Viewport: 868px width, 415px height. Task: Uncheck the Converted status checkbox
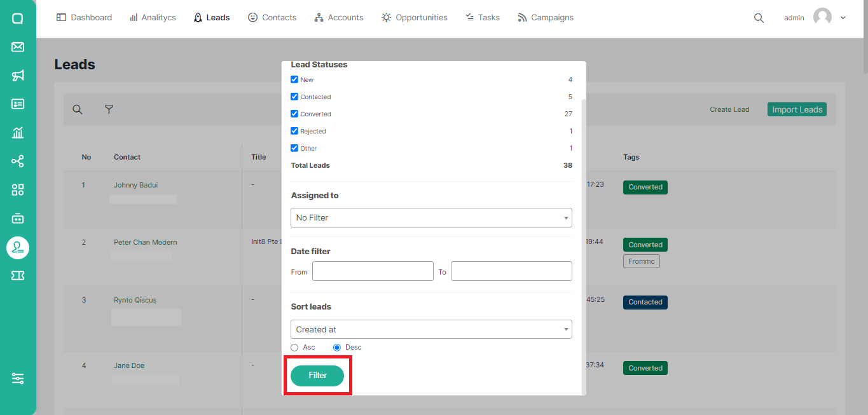(x=294, y=114)
